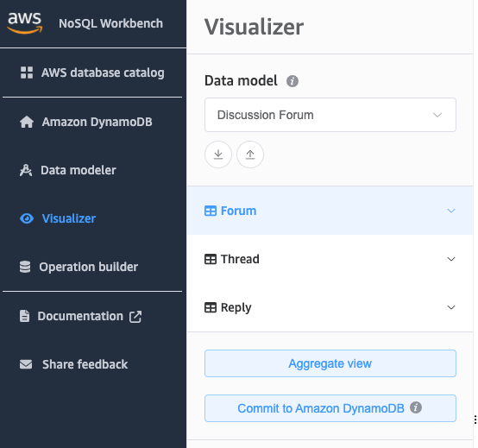
Task: Click the table icon beside Thread
Action: tap(211, 259)
